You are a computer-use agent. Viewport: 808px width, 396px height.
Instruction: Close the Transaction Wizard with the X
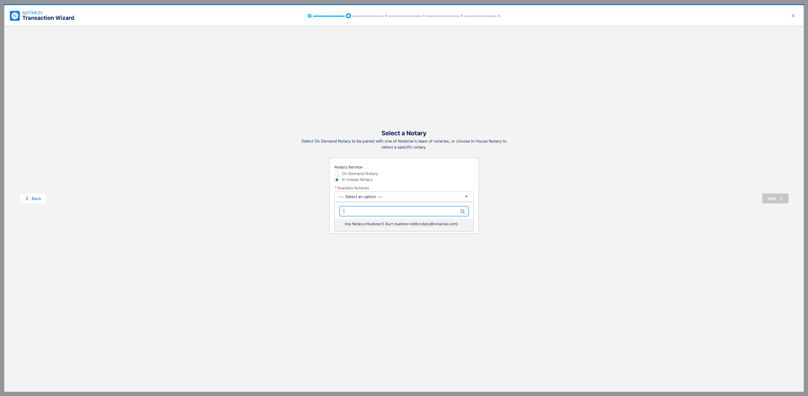point(793,16)
